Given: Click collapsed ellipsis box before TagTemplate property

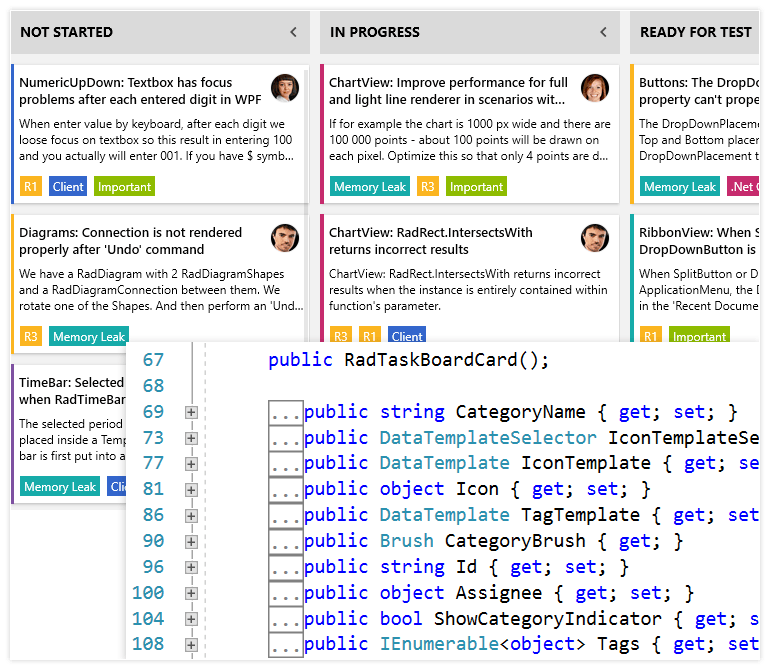Looking at the screenshot, I should point(286,516).
